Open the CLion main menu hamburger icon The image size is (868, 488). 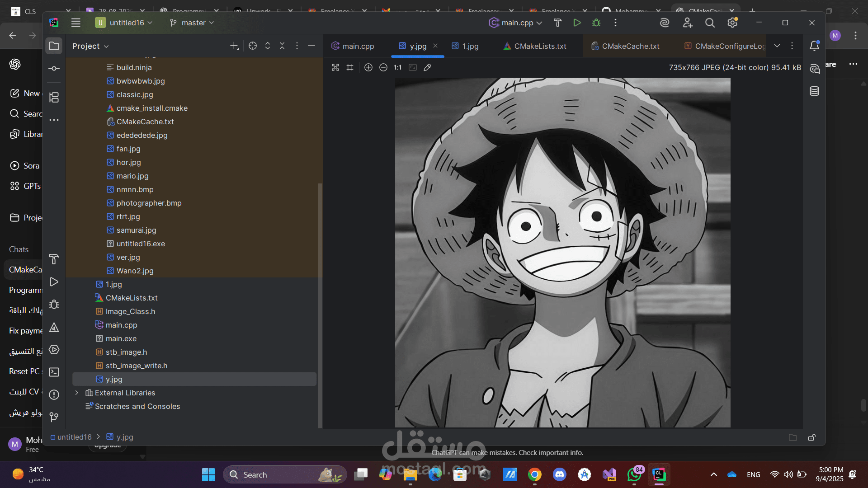tap(75, 23)
